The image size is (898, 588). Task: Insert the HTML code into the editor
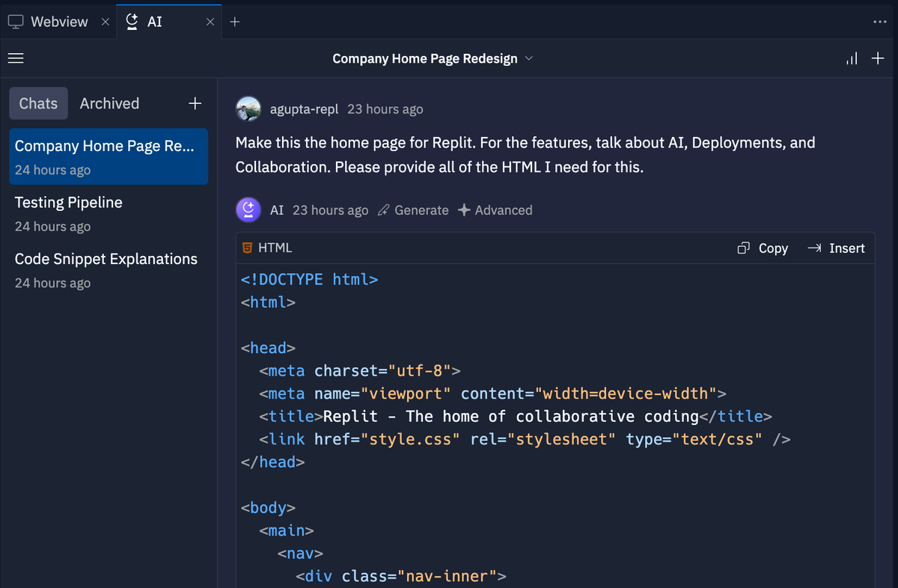pyautogui.click(x=836, y=248)
